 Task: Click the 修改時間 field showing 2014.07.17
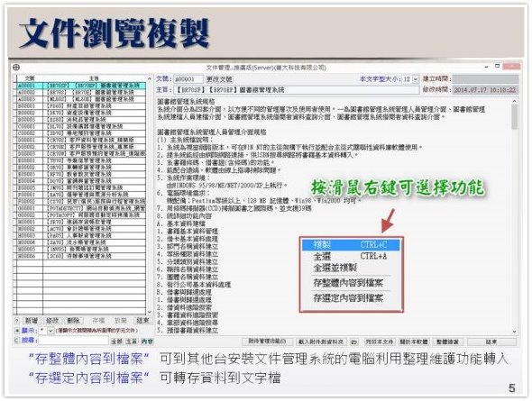click(x=485, y=90)
